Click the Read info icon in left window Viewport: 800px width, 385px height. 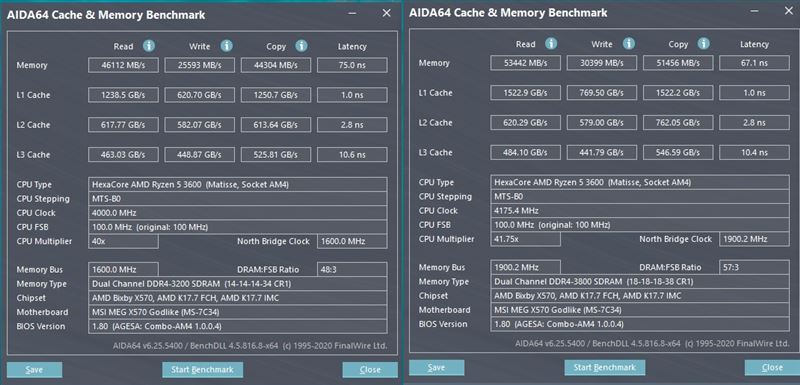149,46
